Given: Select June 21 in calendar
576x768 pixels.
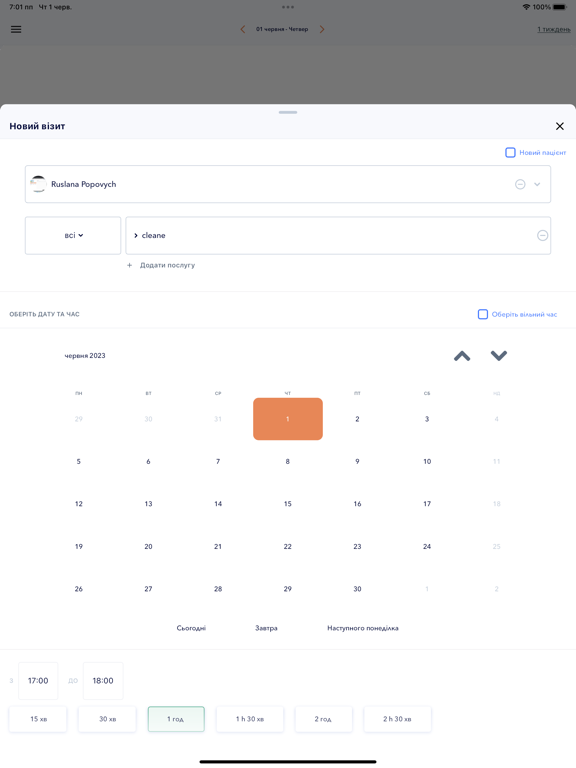Looking at the screenshot, I should (x=218, y=547).
